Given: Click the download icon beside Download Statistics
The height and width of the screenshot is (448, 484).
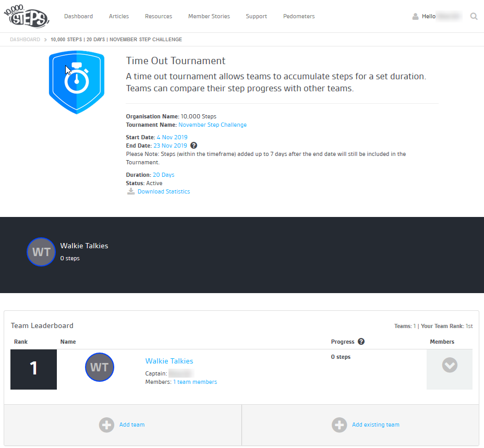Looking at the screenshot, I should 131,191.
